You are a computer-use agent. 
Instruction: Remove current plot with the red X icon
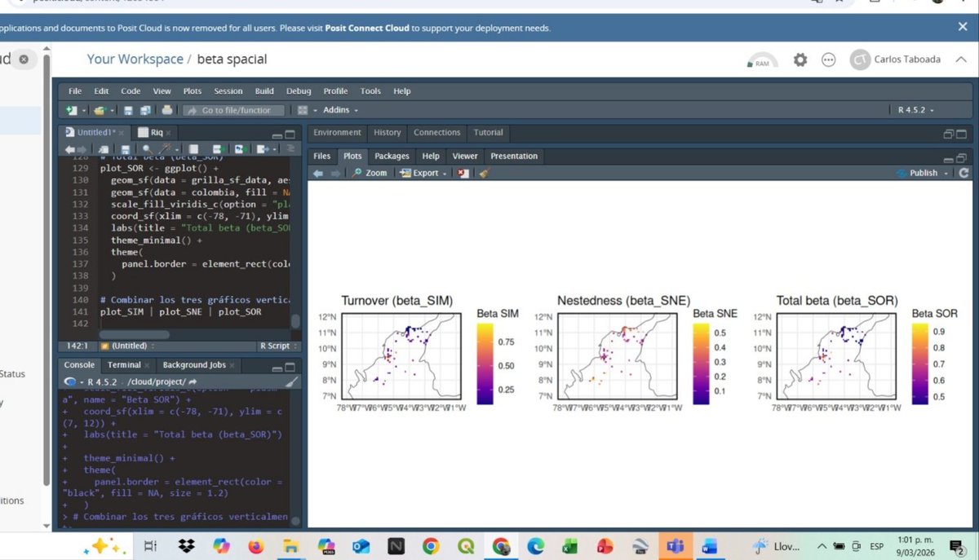(463, 173)
